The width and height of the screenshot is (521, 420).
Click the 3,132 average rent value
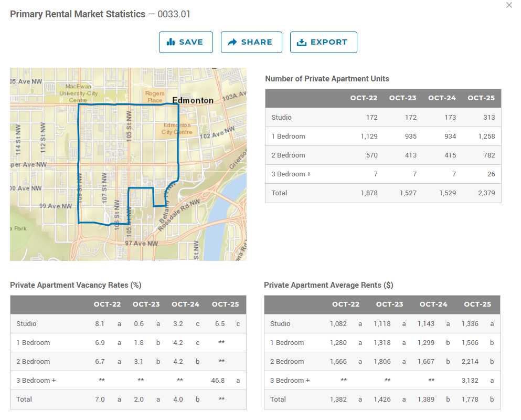tap(470, 381)
